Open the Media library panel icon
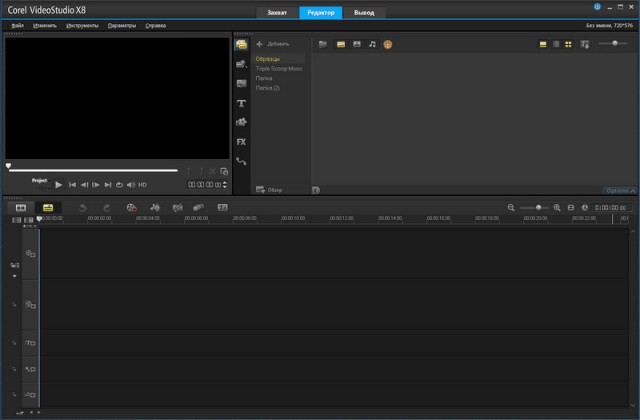The height and width of the screenshot is (420, 640). pyautogui.click(x=241, y=44)
